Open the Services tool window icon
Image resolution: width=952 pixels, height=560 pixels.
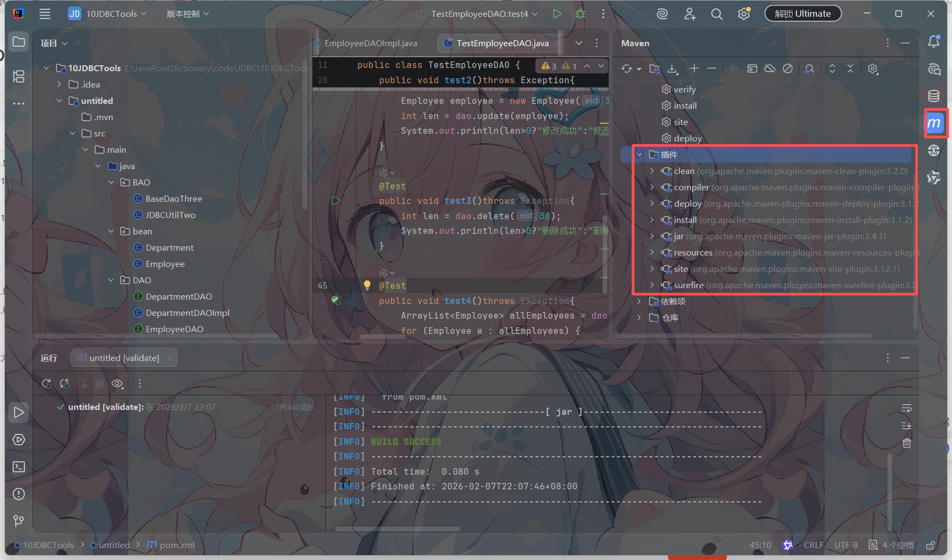click(x=18, y=440)
